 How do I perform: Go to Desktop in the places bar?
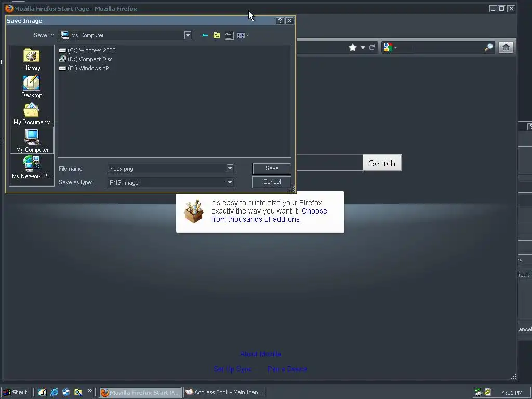coord(32,87)
